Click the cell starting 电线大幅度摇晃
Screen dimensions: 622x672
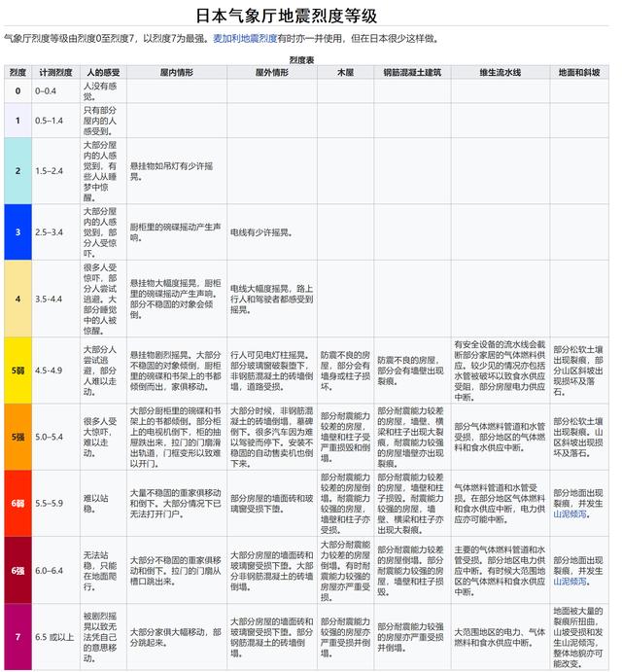tap(272, 299)
